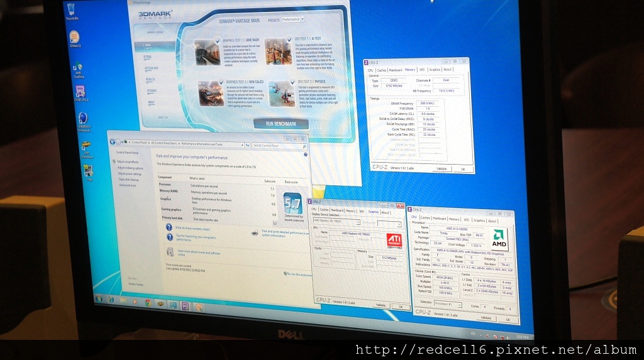
Task: Open the Adjust visual effects link
Action: 128,161
